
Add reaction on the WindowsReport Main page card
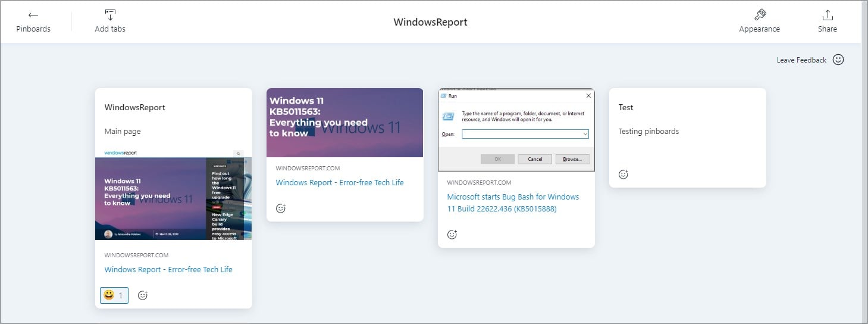click(x=143, y=295)
